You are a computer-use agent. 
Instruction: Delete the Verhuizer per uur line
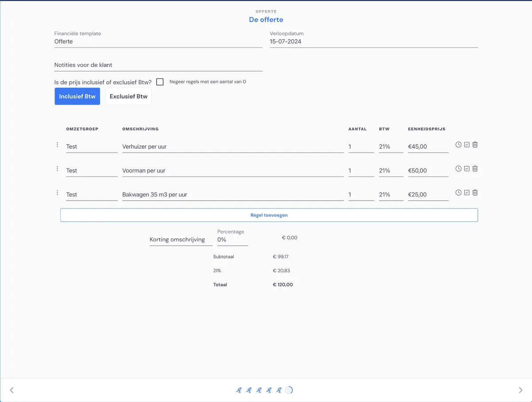pos(475,145)
